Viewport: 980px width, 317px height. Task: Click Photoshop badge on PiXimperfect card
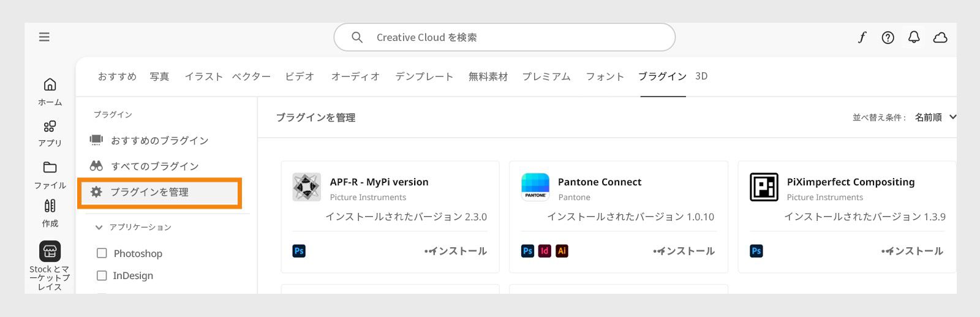click(x=756, y=251)
